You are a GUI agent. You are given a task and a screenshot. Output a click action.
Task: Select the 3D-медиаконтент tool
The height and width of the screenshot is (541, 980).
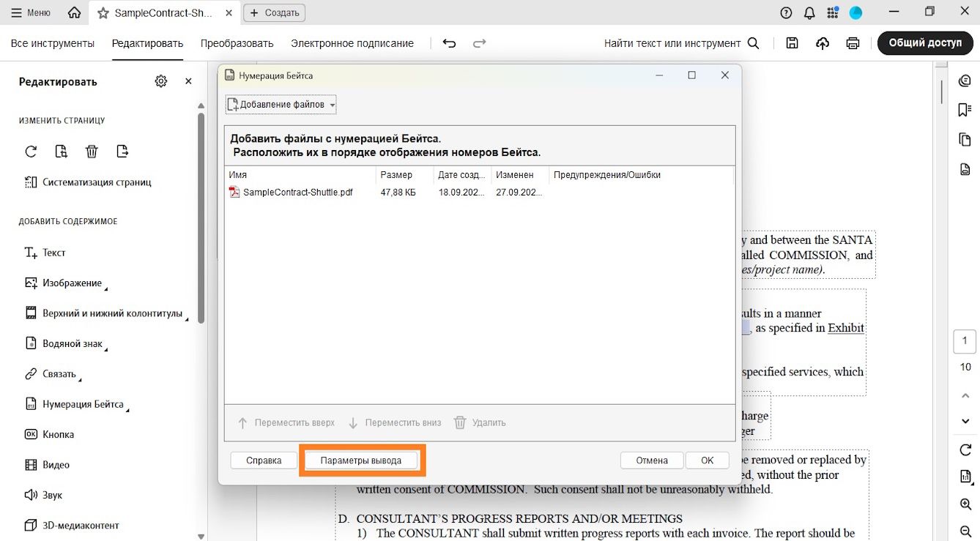(72, 525)
